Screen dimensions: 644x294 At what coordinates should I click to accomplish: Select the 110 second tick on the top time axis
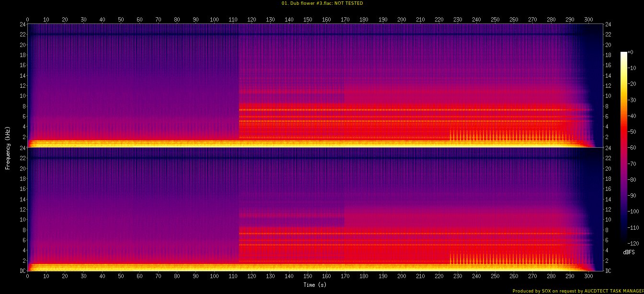point(233,20)
